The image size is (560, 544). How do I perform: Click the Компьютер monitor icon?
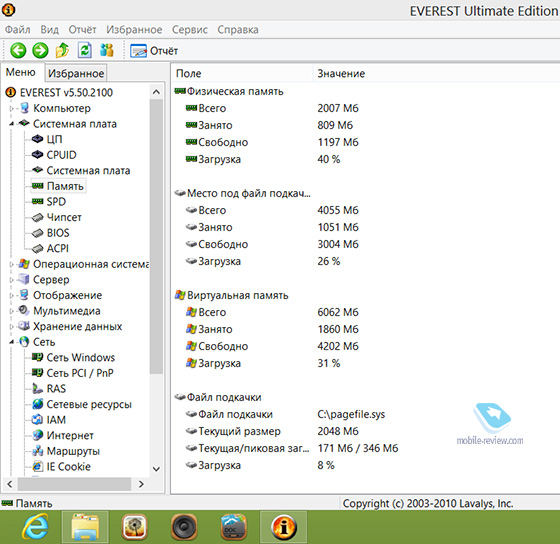click(24, 108)
